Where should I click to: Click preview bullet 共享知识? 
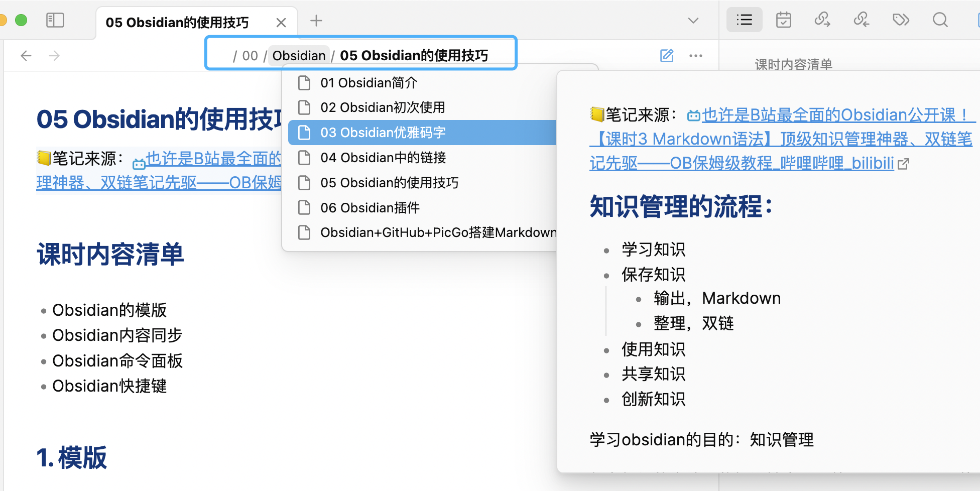653,374
